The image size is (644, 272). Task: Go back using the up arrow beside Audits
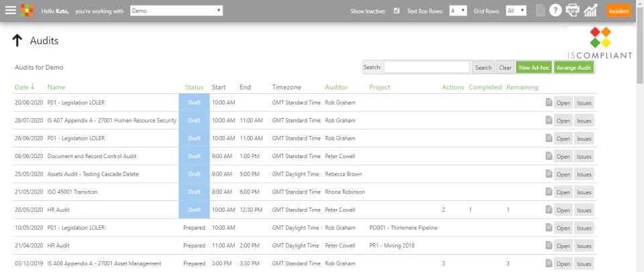17,41
